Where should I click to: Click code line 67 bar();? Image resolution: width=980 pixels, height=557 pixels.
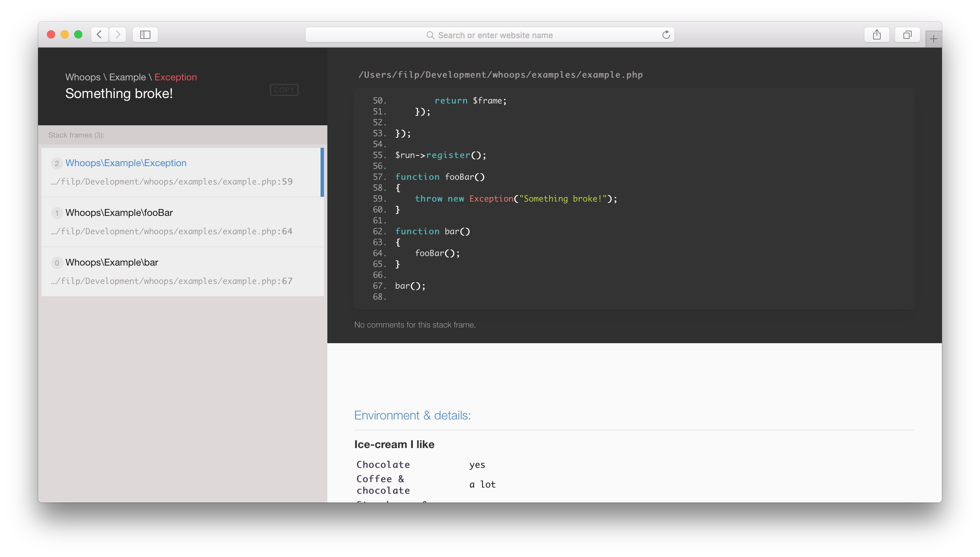[410, 286]
